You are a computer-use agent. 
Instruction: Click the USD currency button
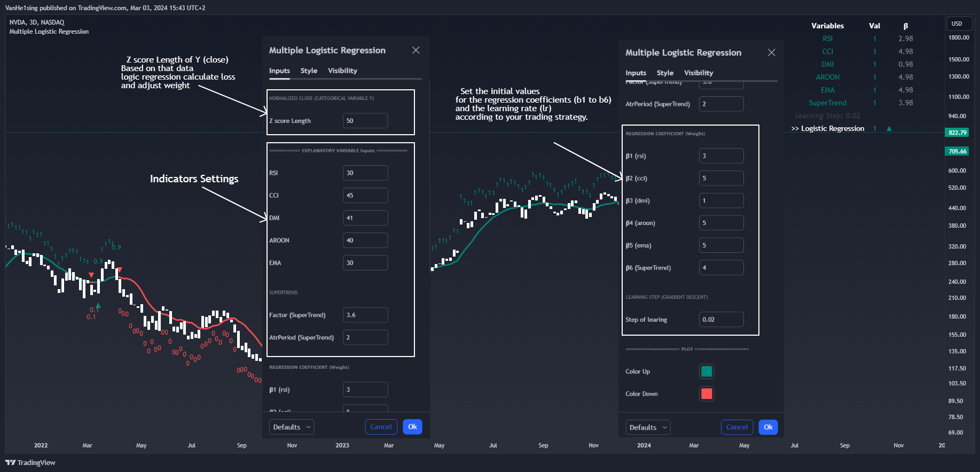[x=959, y=24]
